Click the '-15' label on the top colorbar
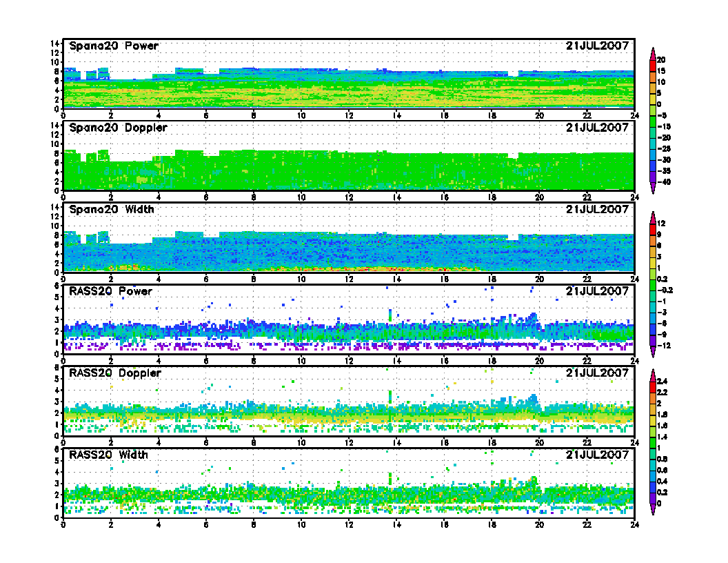Viewport: 728px width, 563px height. (x=665, y=127)
